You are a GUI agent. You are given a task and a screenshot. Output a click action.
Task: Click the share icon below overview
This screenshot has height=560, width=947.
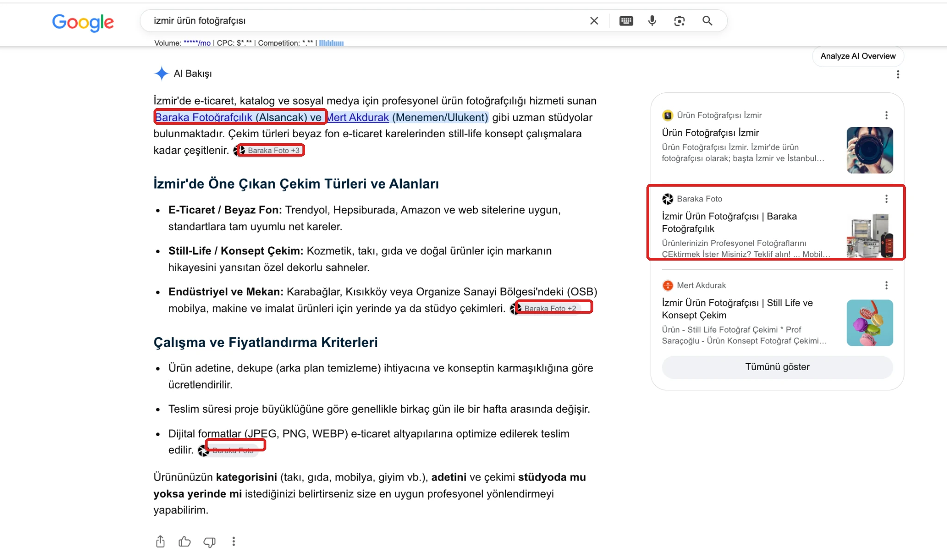pyautogui.click(x=160, y=541)
